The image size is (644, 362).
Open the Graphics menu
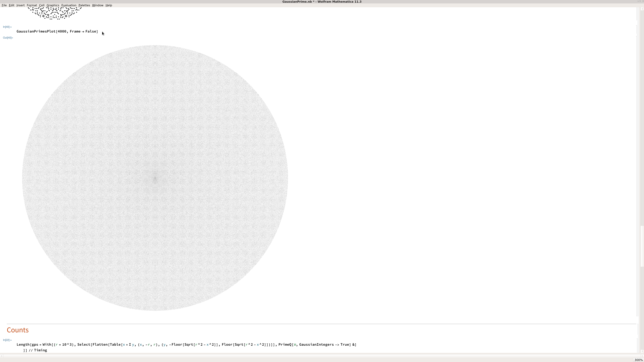pos(53,5)
